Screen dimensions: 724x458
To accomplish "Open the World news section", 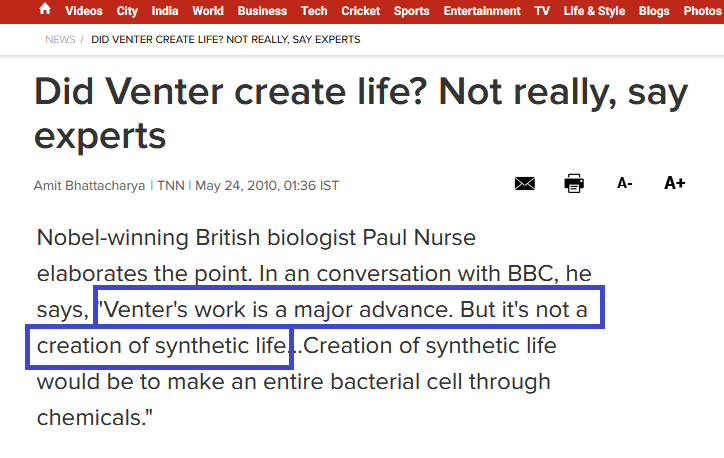I will pos(208,11).
